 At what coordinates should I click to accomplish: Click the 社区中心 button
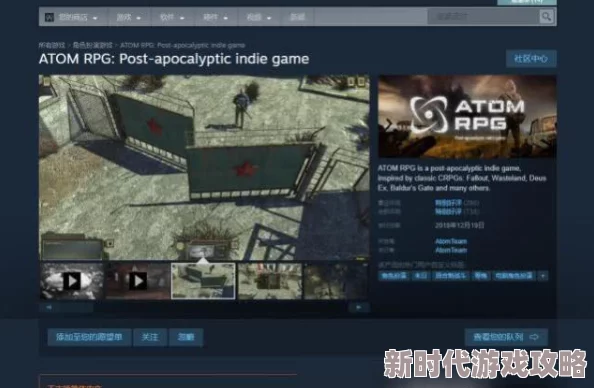pyautogui.click(x=531, y=59)
